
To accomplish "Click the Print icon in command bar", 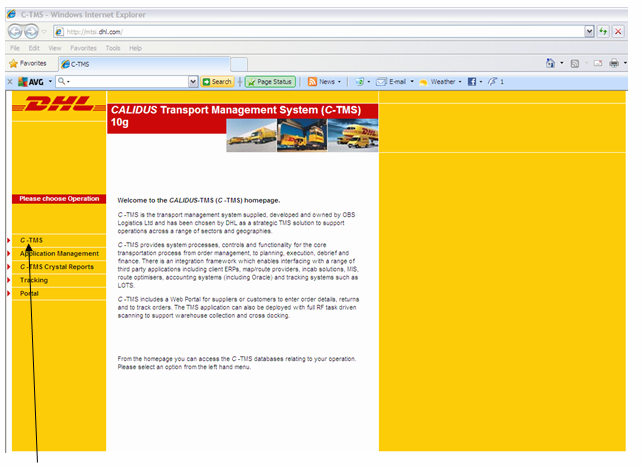I will [x=614, y=63].
